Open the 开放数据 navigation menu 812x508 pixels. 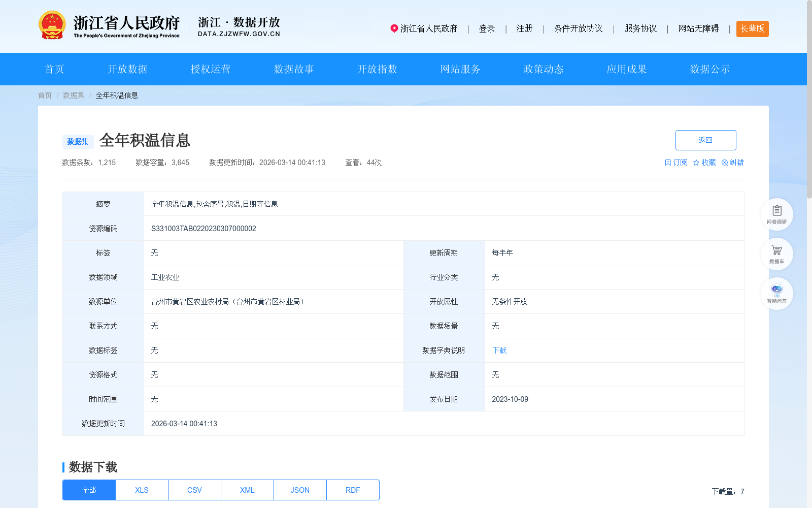coord(127,69)
